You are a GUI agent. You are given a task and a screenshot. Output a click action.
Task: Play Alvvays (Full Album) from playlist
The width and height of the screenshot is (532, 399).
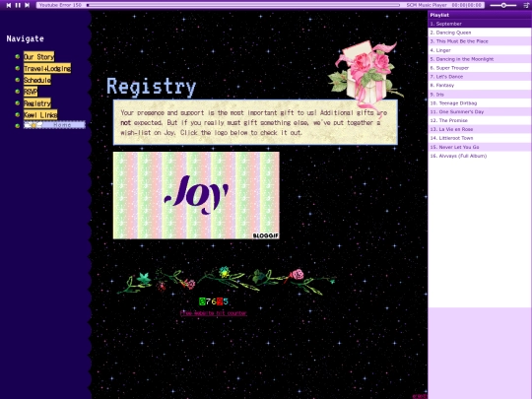(x=480, y=156)
